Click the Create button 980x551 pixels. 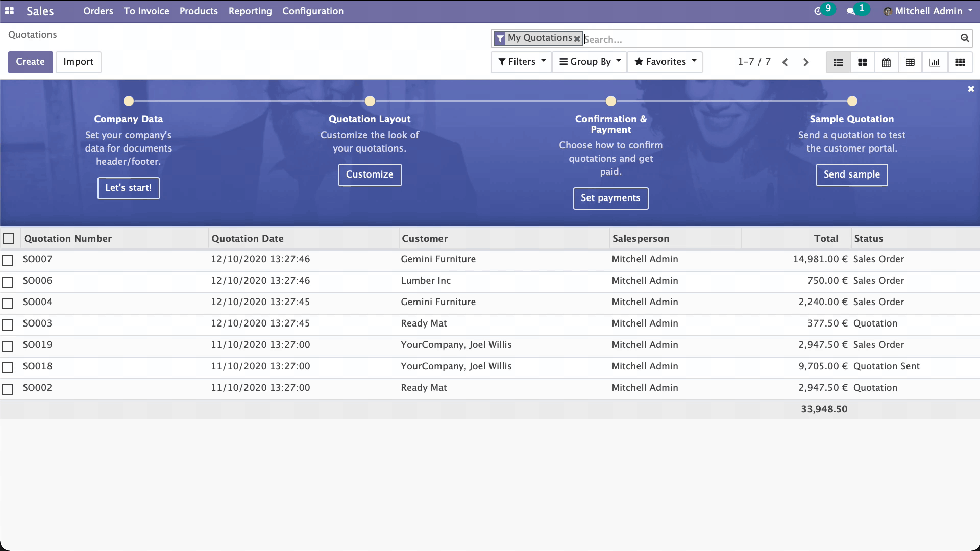[x=30, y=62]
